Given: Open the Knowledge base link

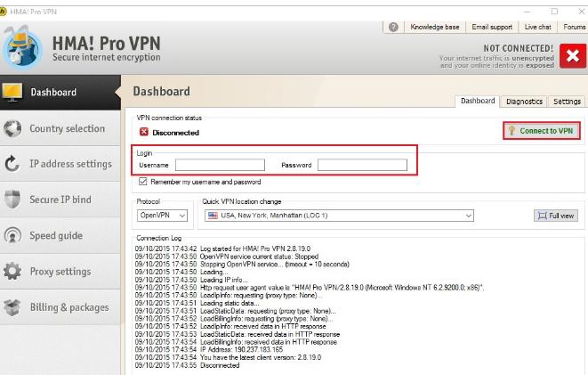Looking at the screenshot, I should (435, 27).
